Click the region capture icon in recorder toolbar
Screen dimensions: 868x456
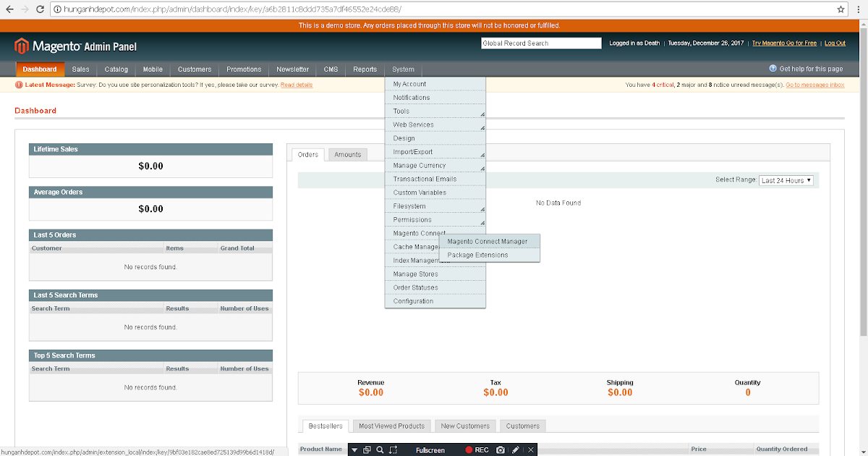(393, 449)
